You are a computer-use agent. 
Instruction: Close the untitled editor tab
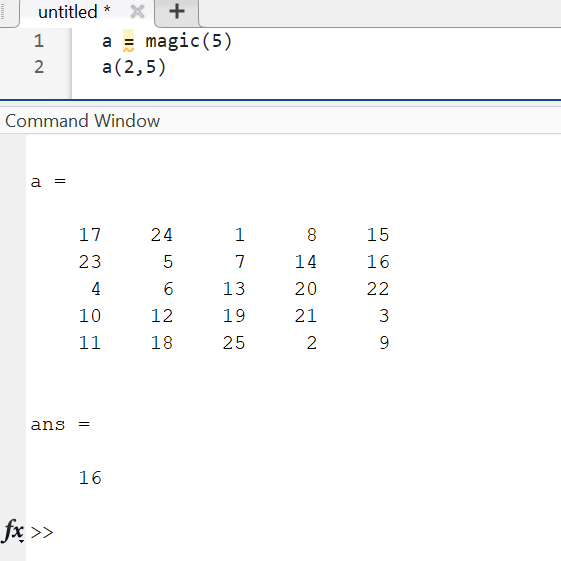tap(137, 12)
